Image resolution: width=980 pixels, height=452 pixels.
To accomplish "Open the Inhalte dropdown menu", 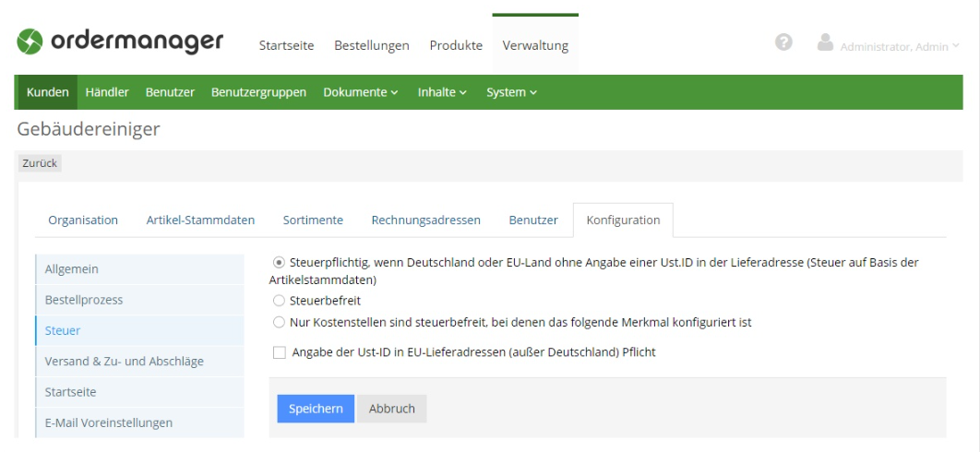I will coord(442,92).
